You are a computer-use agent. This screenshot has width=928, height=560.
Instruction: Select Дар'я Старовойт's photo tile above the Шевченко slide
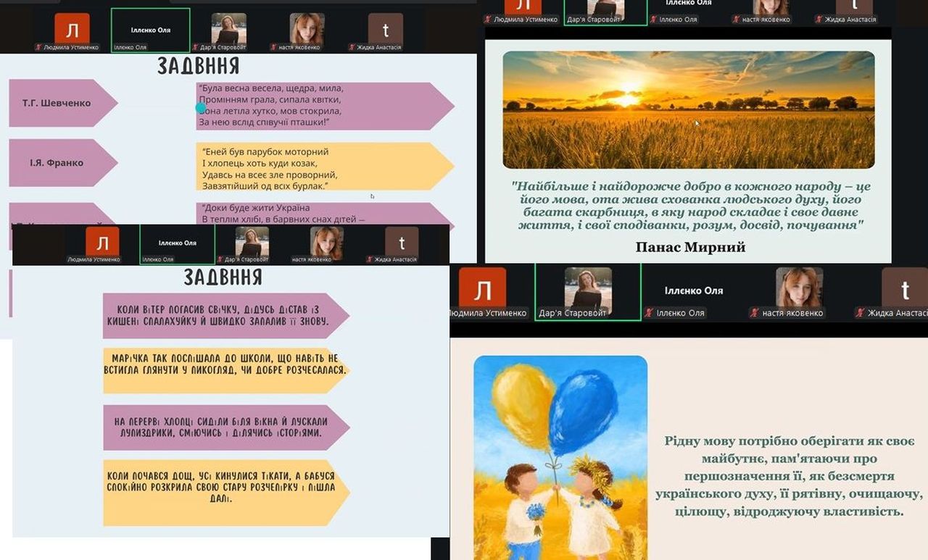point(228,30)
